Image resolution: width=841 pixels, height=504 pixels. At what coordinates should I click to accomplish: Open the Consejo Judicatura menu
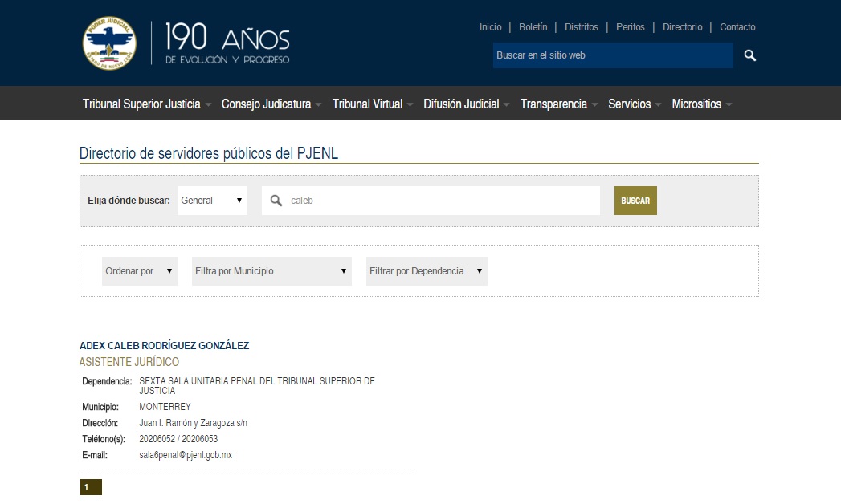(271, 104)
